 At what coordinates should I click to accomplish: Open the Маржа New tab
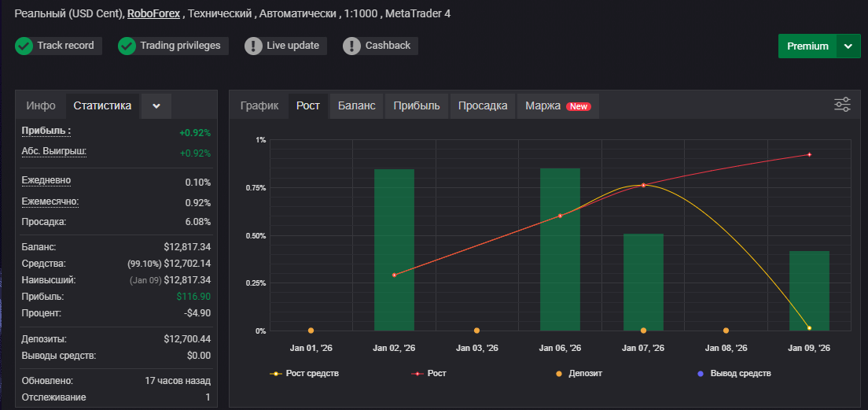[558, 105]
